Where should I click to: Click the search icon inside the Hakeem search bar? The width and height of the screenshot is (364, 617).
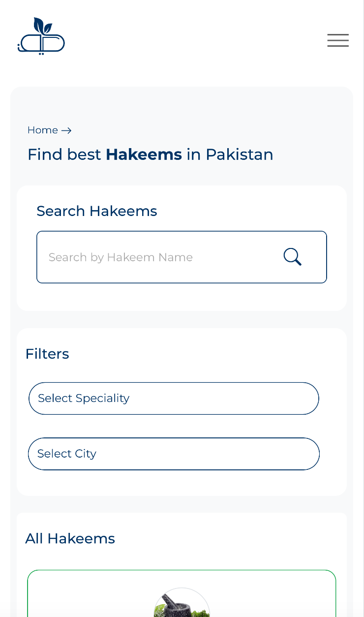click(x=292, y=256)
